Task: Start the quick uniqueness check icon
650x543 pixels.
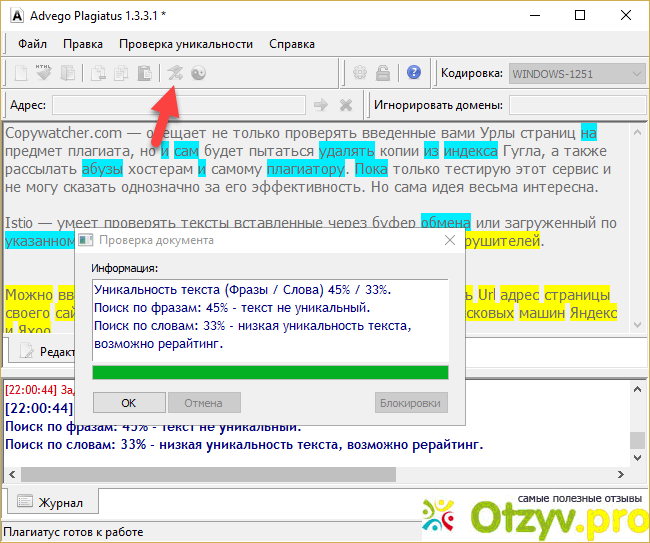Action: 175,73
